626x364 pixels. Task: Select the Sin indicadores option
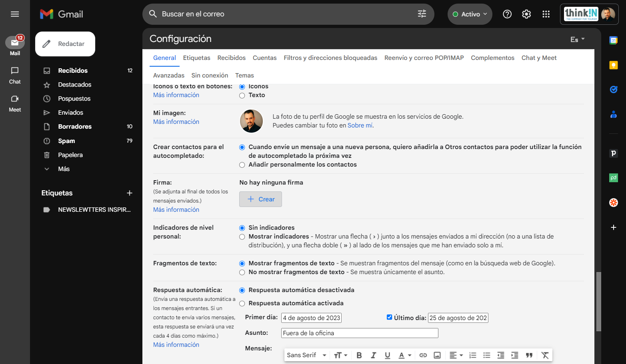(242, 228)
